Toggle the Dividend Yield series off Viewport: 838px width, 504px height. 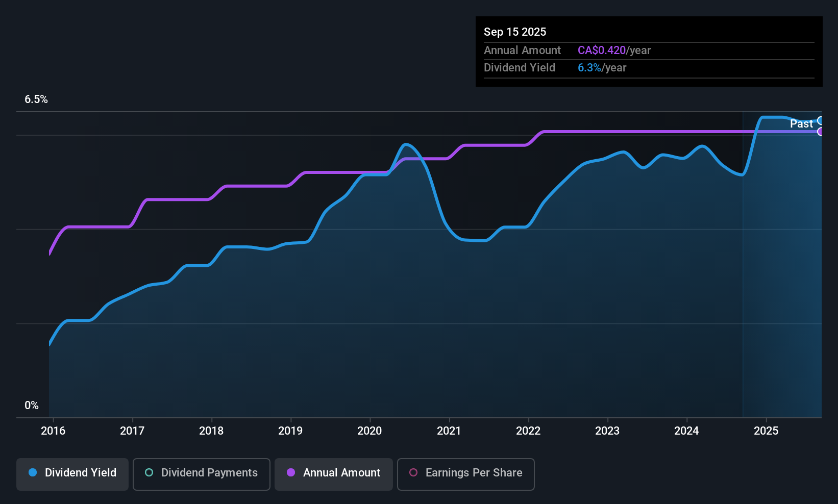(x=72, y=473)
